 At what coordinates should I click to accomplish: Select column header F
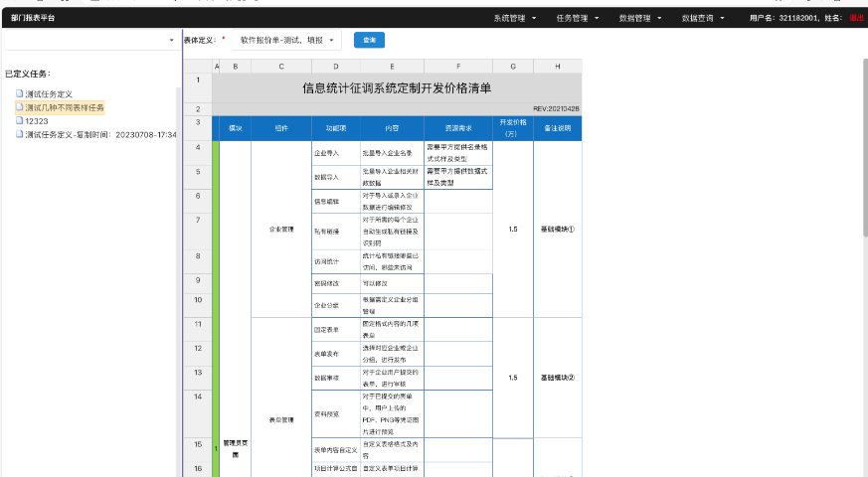click(x=458, y=67)
